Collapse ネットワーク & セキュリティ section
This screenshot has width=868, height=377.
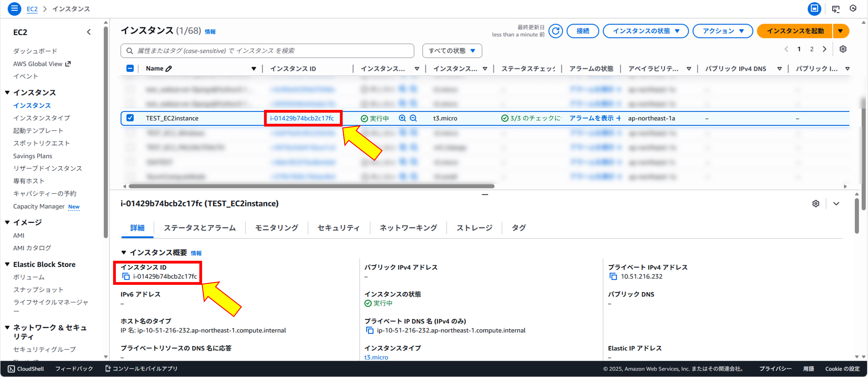(x=7, y=327)
